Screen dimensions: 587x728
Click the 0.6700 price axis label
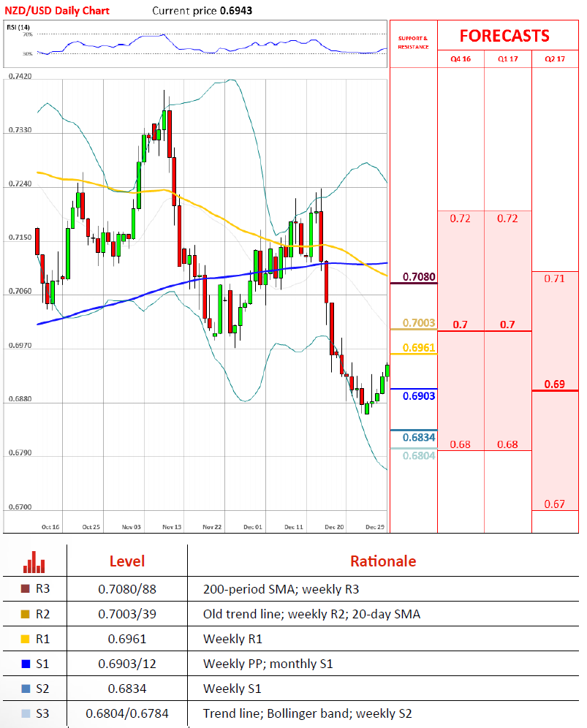[20, 507]
